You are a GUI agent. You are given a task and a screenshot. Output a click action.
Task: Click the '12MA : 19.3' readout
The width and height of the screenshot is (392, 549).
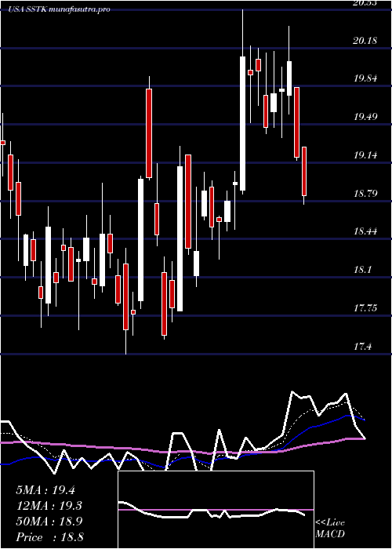click(x=49, y=506)
